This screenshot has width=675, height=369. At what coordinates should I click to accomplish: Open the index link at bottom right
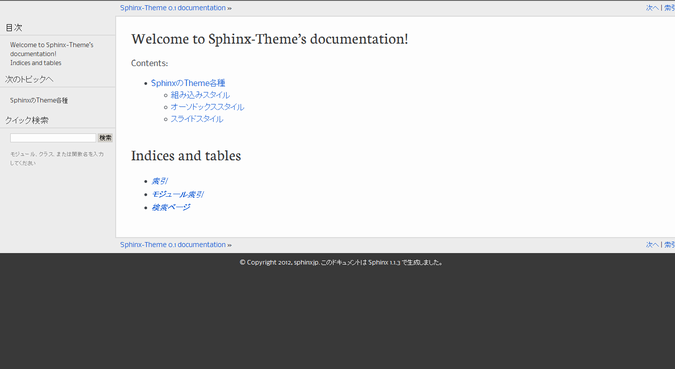click(x=669, y=245)
